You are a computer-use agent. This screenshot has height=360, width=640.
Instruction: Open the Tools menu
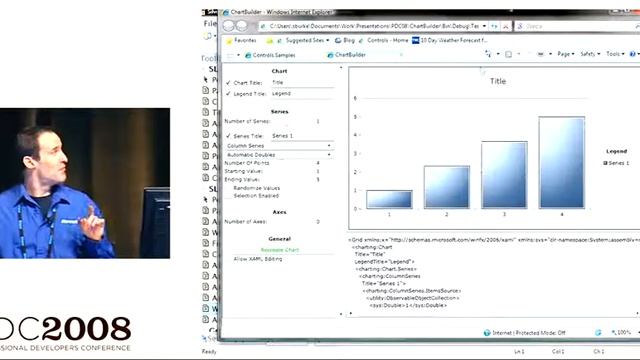click(615, 54)
